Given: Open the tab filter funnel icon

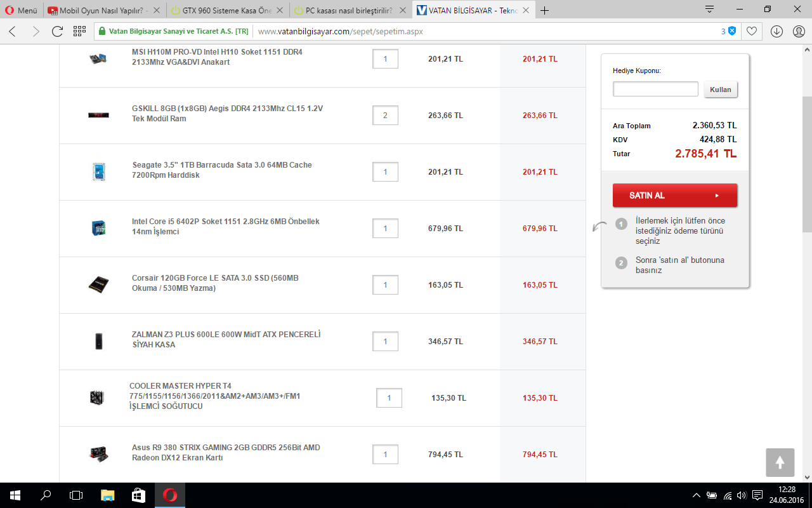Looking at the screenshot, I should click(709, 10).
